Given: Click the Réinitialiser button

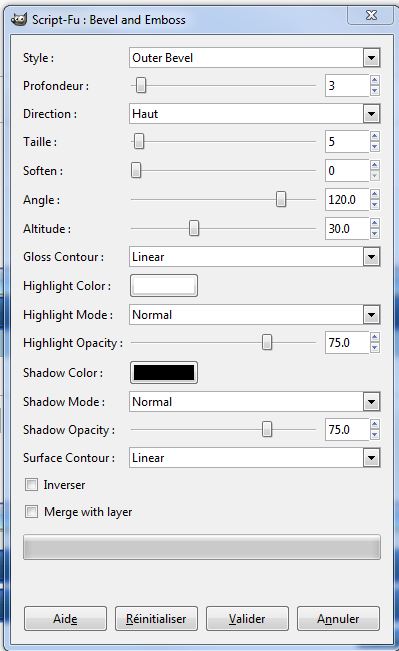Looking at the screenshot, I should (x=156, y=619).
